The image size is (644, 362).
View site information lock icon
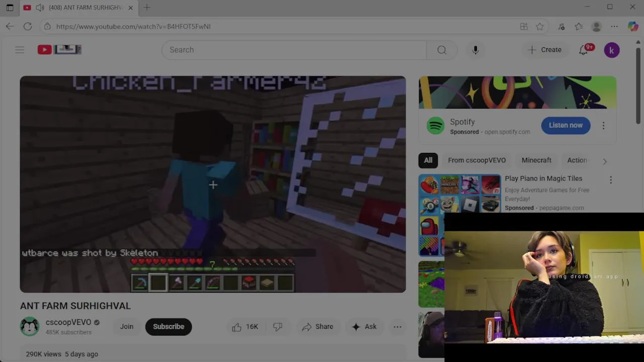tap(47, 26)
